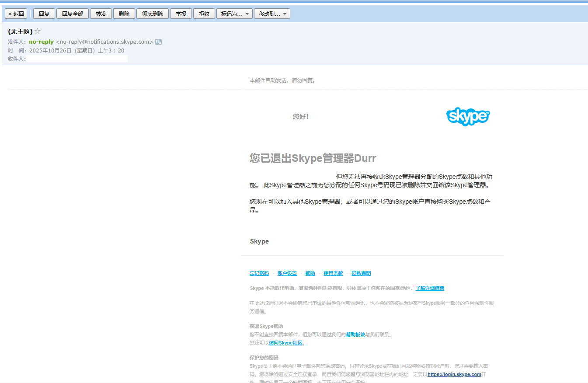
Task: Click the 返回 button to go back
Action: point(16,13)
